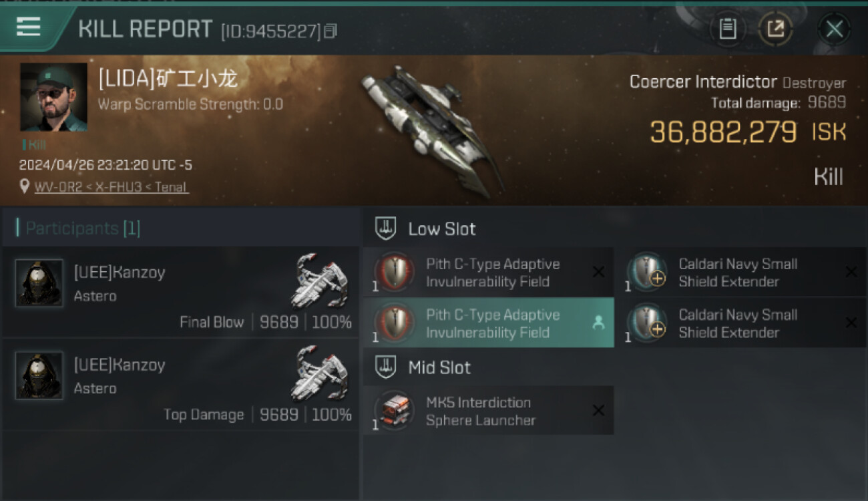Click the clipboard report icon
Image resolution: width=868 pixels, height=501 pixels.
point(728,29)
